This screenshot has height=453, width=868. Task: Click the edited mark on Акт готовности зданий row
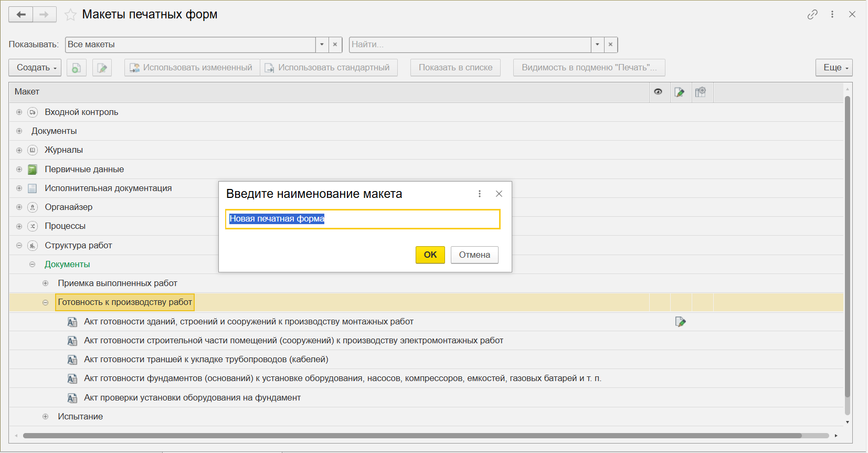coord(680,322)
